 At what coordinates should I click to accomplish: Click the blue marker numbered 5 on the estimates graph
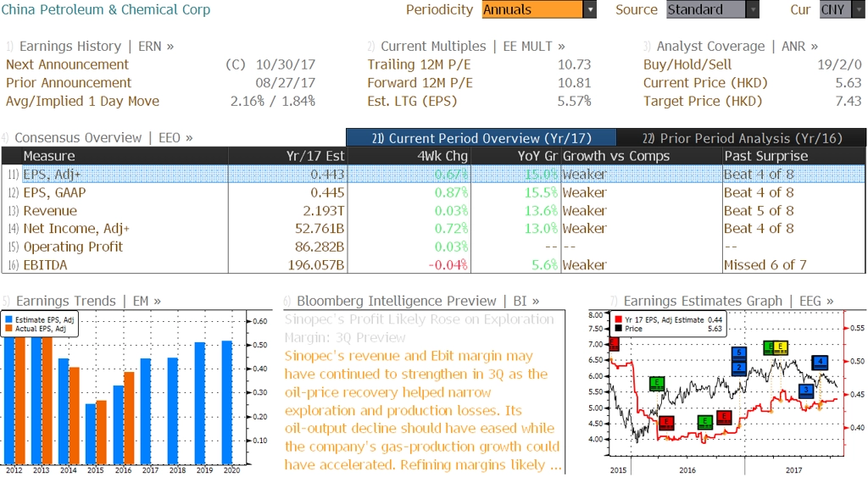tap(739, 353)
